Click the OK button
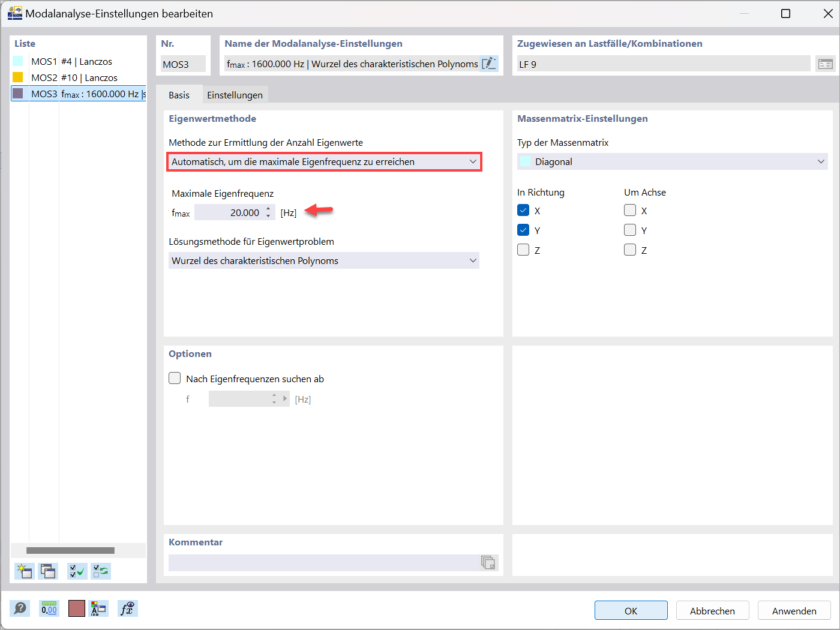This screenshot has width=840, height=630. coord(631,610)
